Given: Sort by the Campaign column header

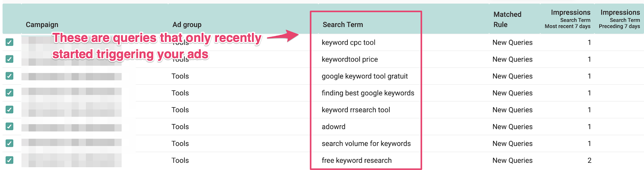Looking at the screenshot, I should click(x=42, y=25).
